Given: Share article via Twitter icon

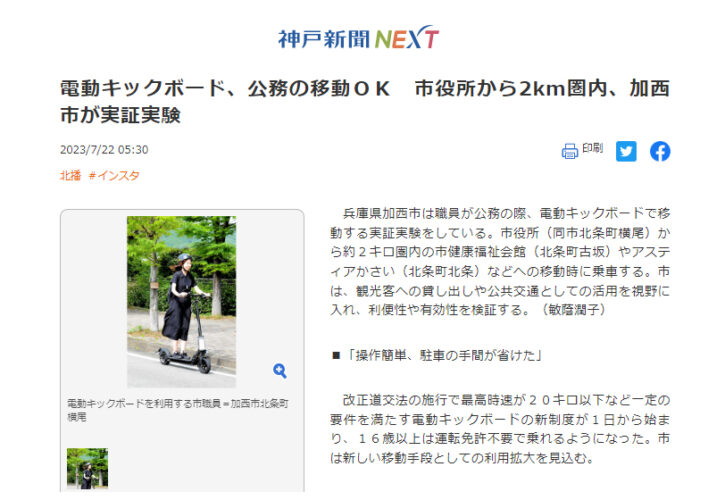Looking at the screenshot, I should click(626, 151).
